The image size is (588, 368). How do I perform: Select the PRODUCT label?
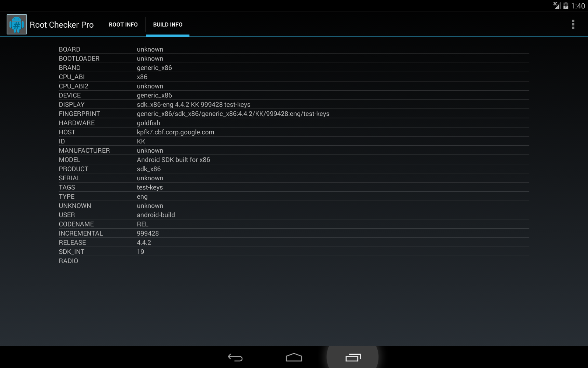pos(74,169)
